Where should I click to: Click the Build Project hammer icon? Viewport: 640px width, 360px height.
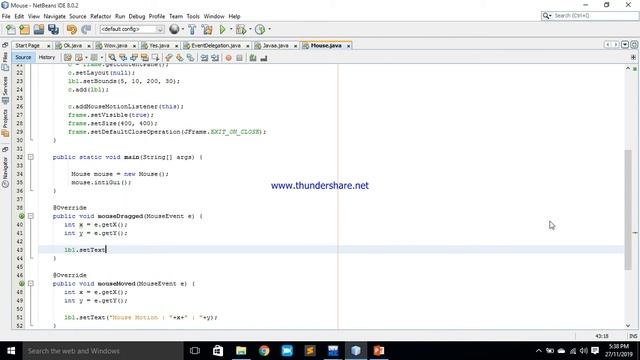192,29
